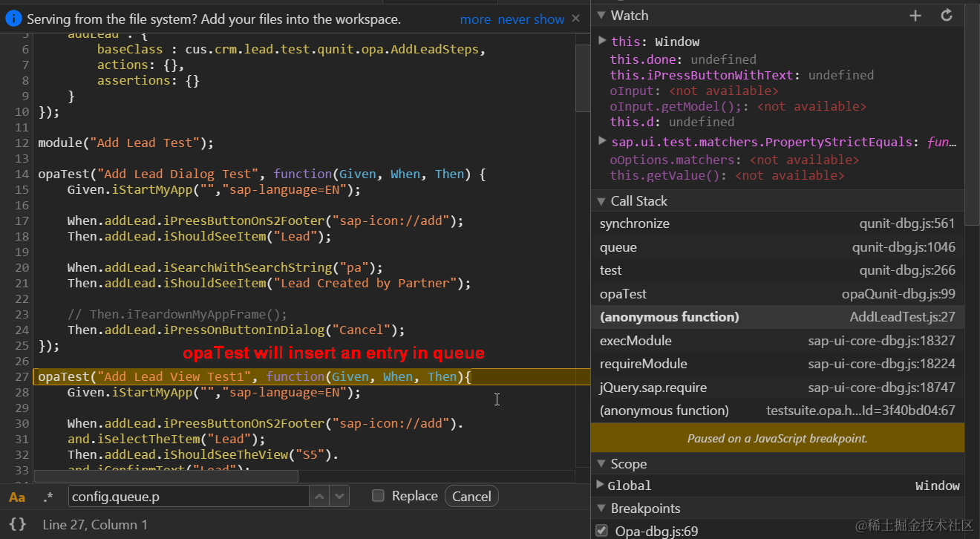
Task: Expand the Global scope entry
Action: 600,485
